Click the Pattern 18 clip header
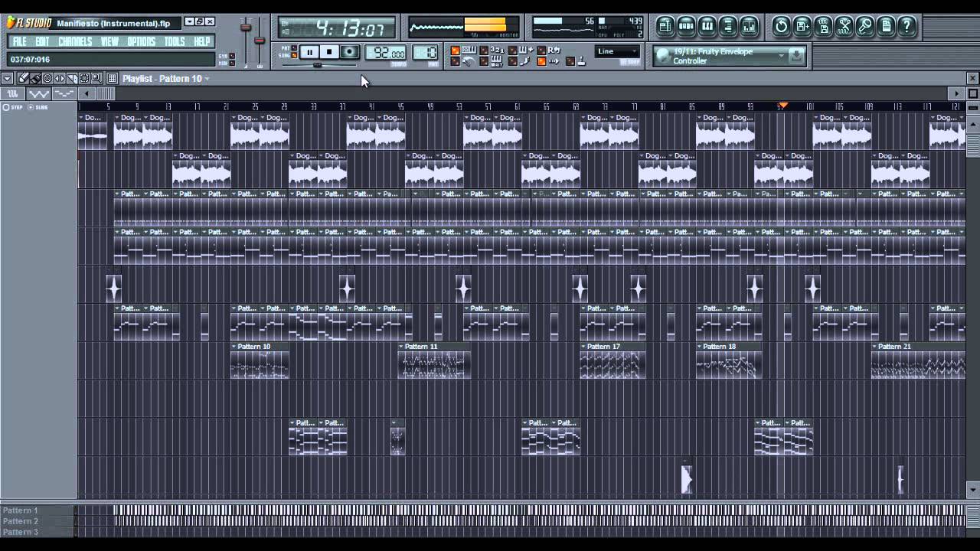Viewport: 980px width, 551px height. (x=729, y=347)
